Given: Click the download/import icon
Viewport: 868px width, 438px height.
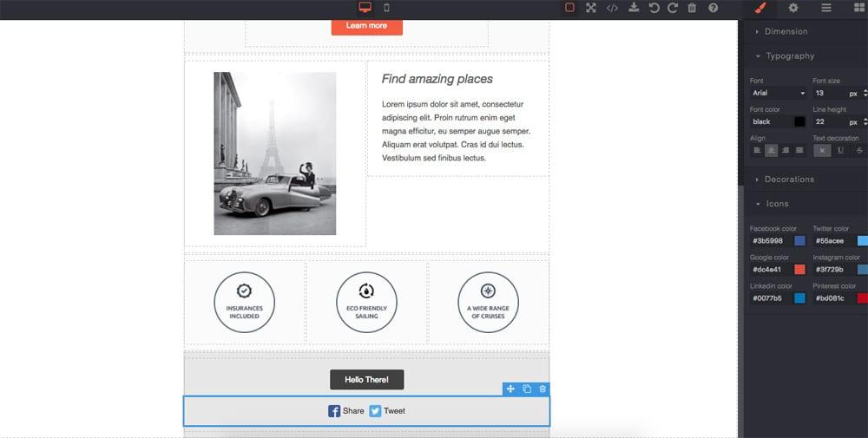Looking at the screenshot, I should click(634, 8).
